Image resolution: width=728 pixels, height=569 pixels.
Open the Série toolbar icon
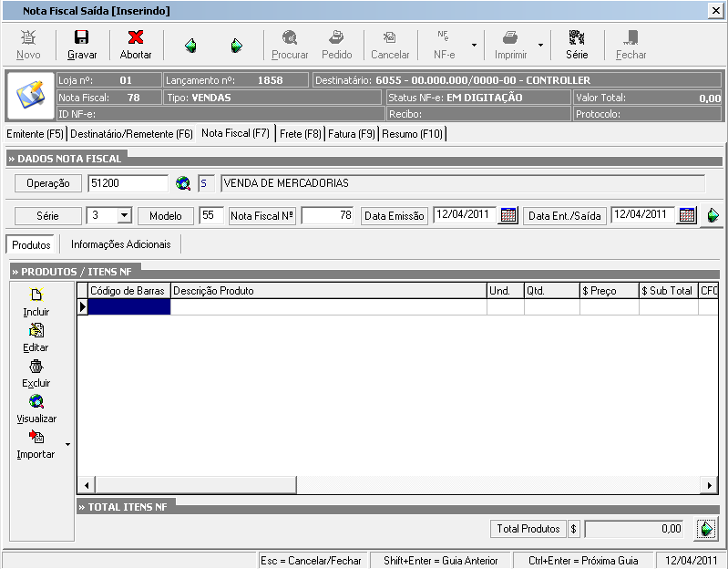tap(577, 38)
